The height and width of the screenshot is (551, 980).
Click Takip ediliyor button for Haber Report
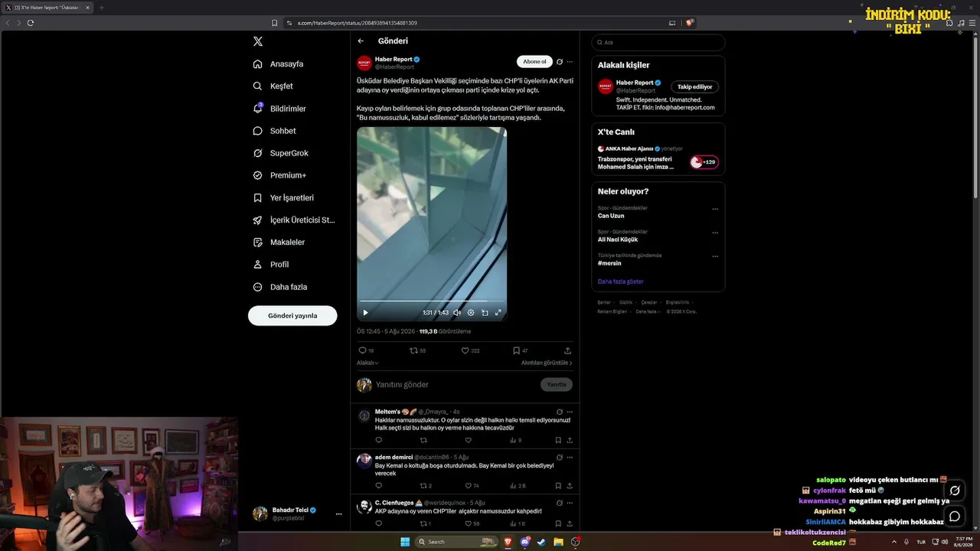(x=695, y=87)
